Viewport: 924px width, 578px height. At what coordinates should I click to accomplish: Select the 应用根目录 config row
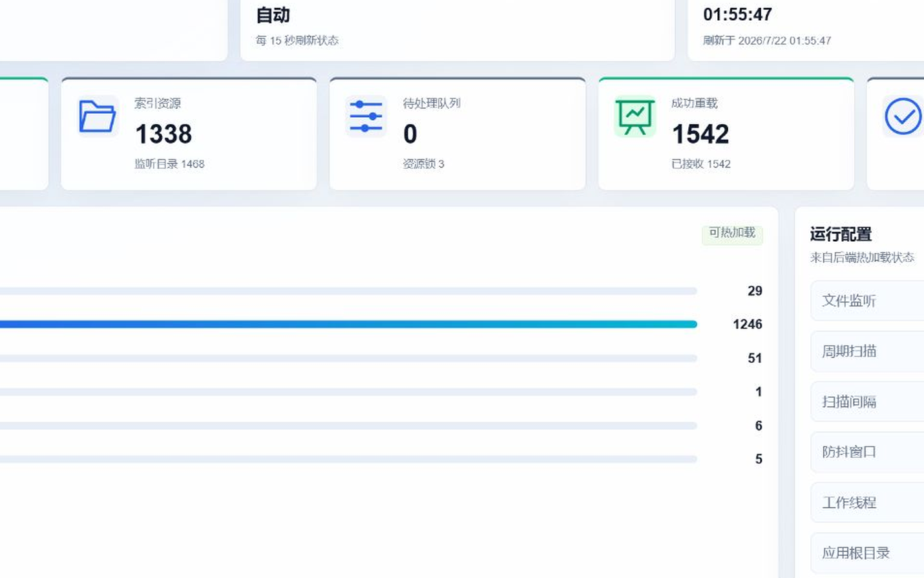coord(867,553)
